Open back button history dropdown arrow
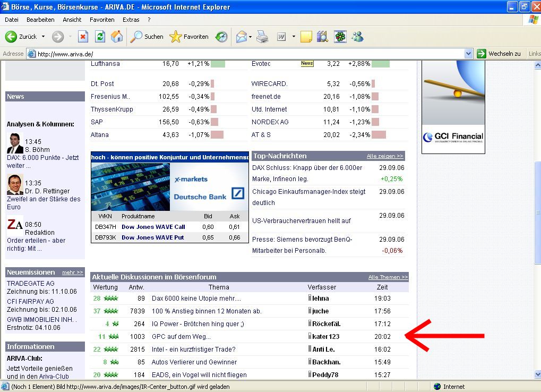Image resolution: width=541 pixels, height=392 pixels. click(43, 37)
